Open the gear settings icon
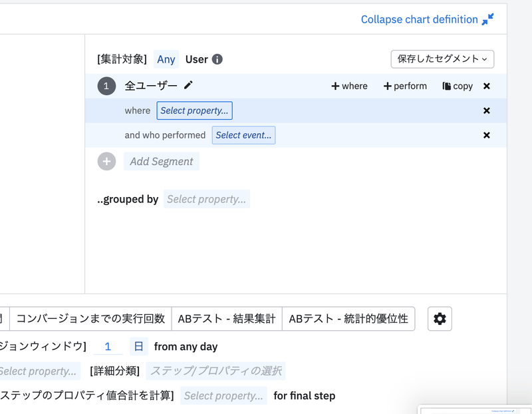The width and height of the screenshot is (532, 414). click(440, 319)
